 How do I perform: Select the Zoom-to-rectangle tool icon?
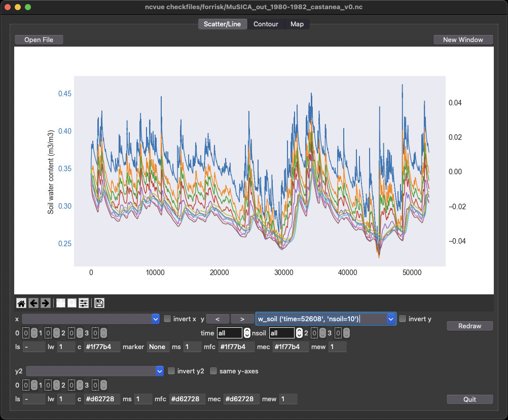72,303
